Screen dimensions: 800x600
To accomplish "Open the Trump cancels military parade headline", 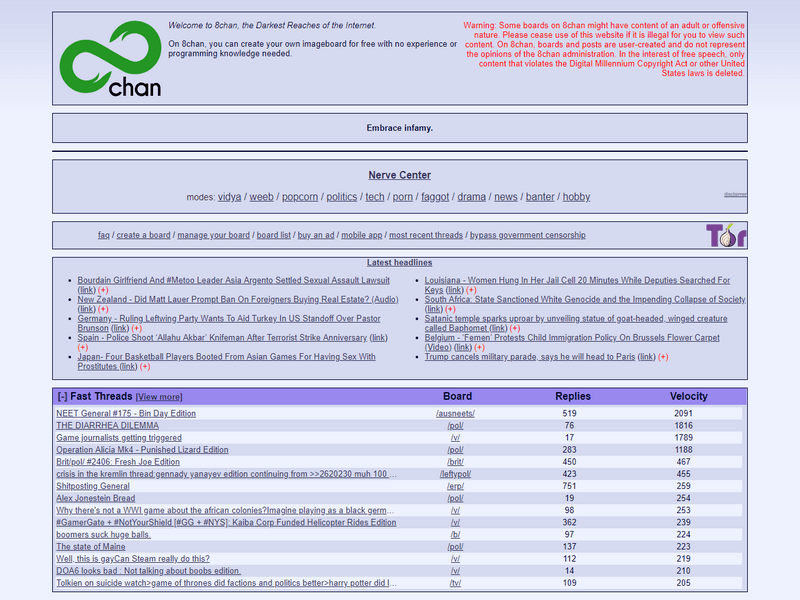I will coord(530,357).
